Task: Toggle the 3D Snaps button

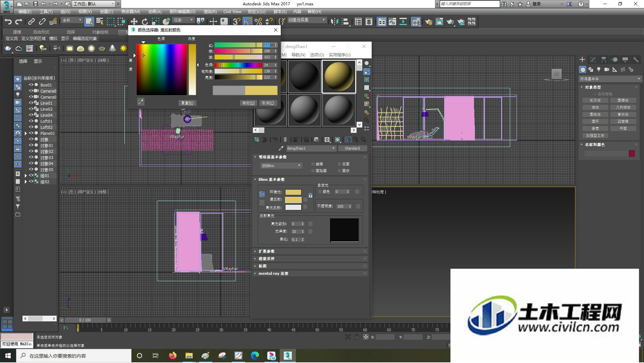Action: 237,22
